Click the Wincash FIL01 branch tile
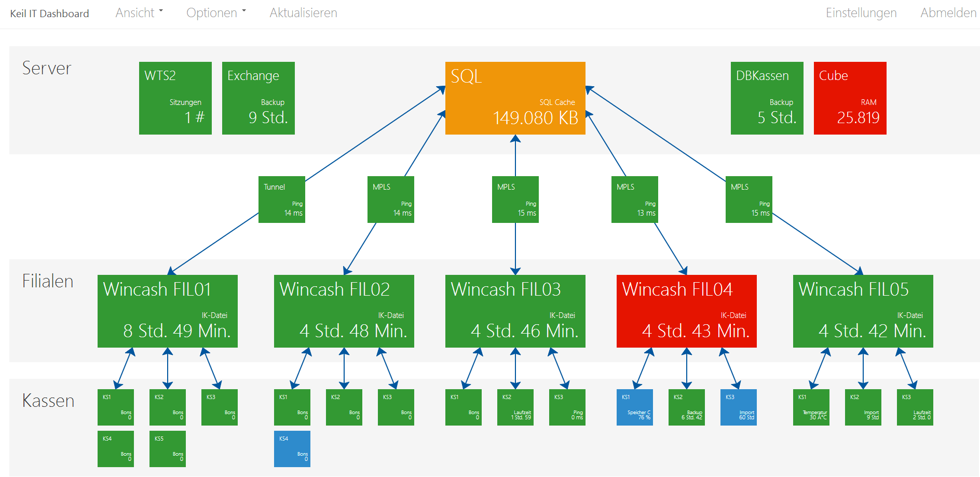This screenshot has width=980, height=477. pyautogui.click(x=167, y=311)
